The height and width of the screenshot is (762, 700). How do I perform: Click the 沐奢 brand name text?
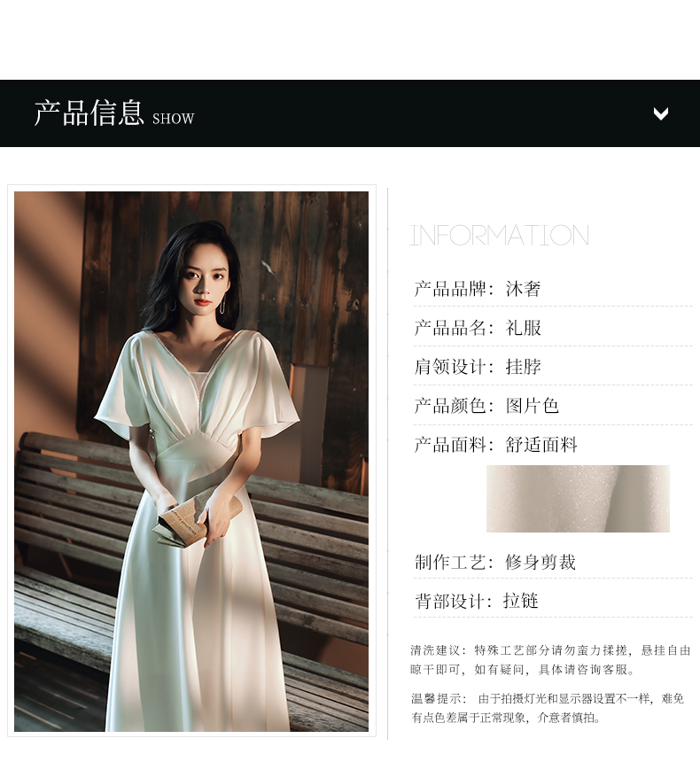coord(523,289)
